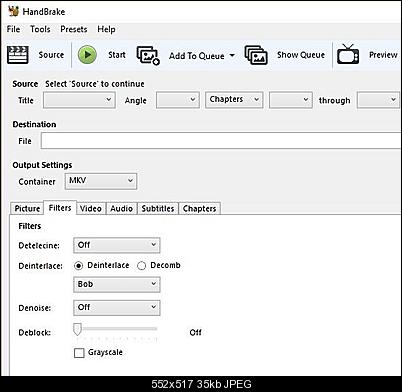Image resolution: width=402 pixels, height=392 pixels.
Task: Click the green Start play icon
Action: [x=87, y=55]
